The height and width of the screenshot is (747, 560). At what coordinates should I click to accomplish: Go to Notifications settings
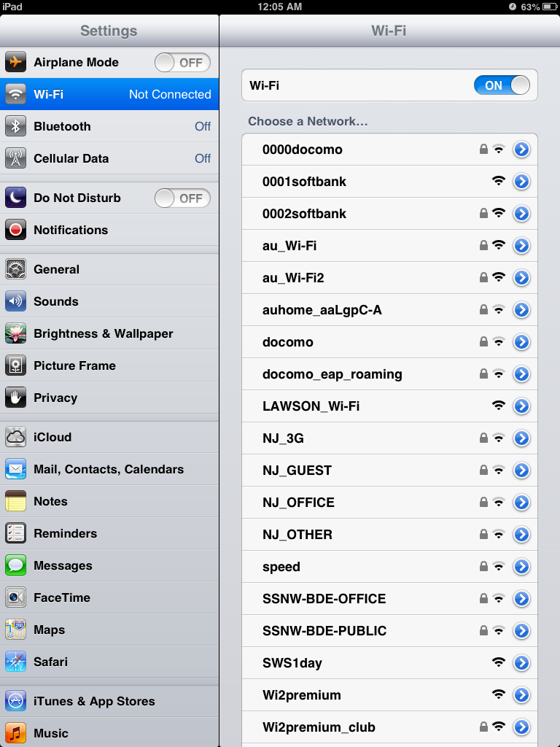coord(109,230)
